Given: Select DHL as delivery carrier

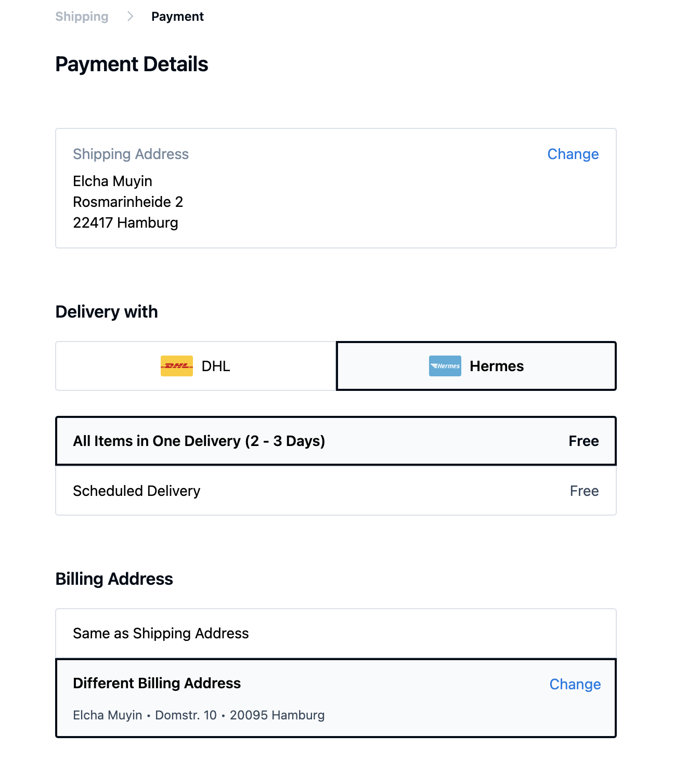Looking at the screenshot, I should pyautogui.click(x=196, y=366).
